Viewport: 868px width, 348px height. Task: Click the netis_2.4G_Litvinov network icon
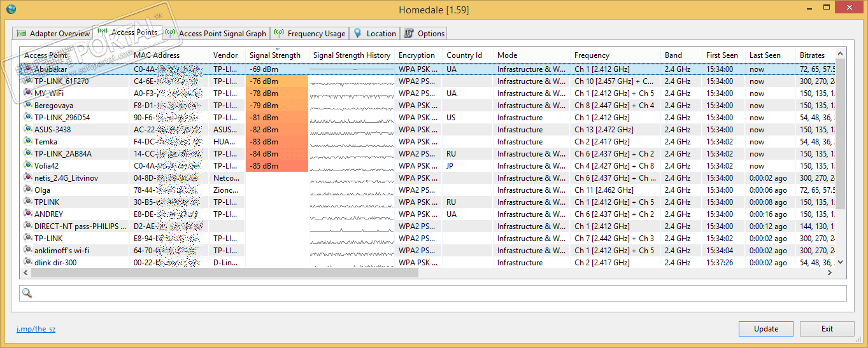click(x=28, y=177)
